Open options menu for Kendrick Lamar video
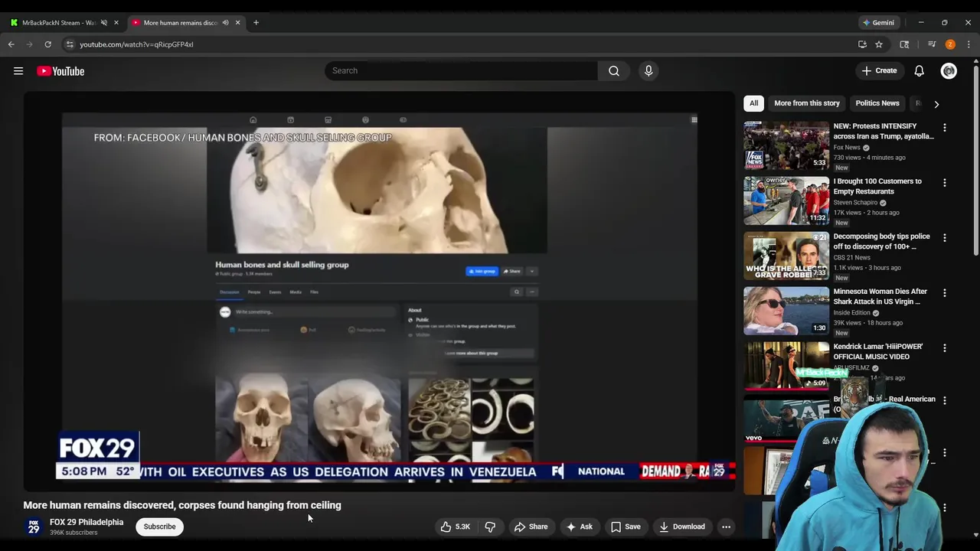Screen dimensions: 980x551 [944, 348]
